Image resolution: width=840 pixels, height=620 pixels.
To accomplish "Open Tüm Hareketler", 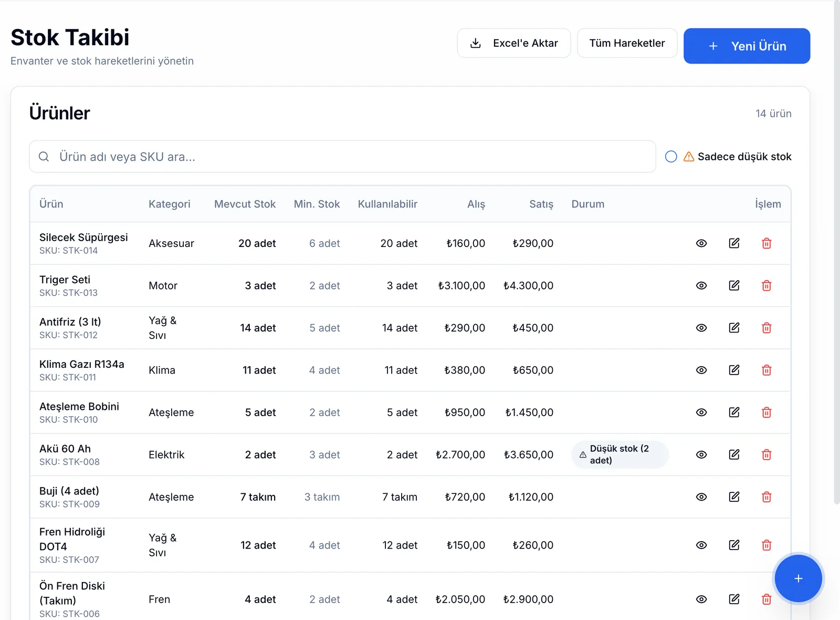I will coord(627,43).
